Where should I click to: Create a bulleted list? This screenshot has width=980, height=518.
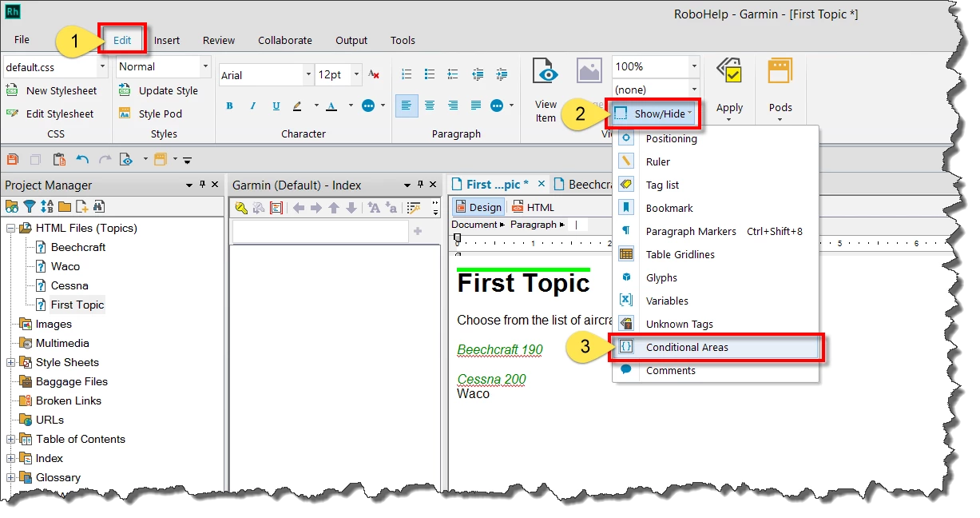pos(430,74)
